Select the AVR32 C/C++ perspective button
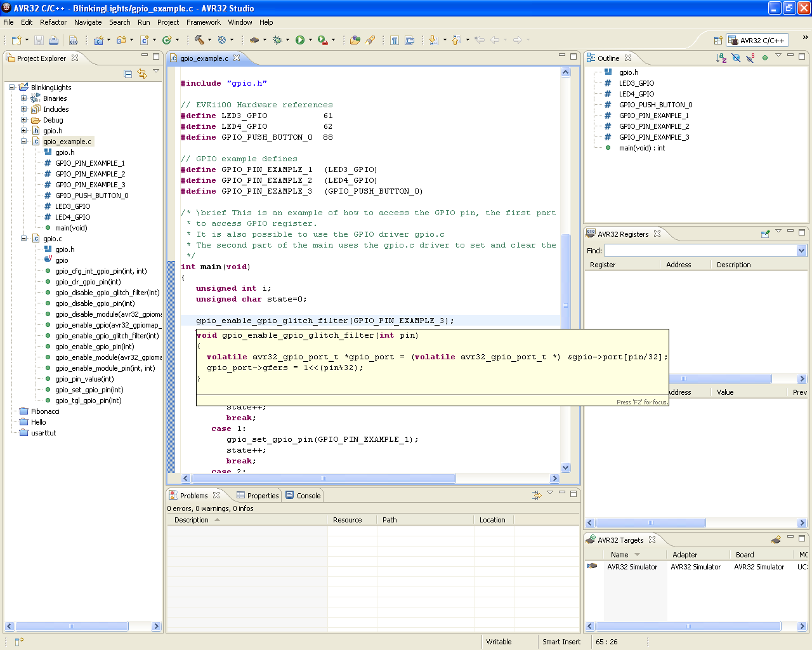Image resolution: width=812 pixels, height=650 pixels. [757, 40]
